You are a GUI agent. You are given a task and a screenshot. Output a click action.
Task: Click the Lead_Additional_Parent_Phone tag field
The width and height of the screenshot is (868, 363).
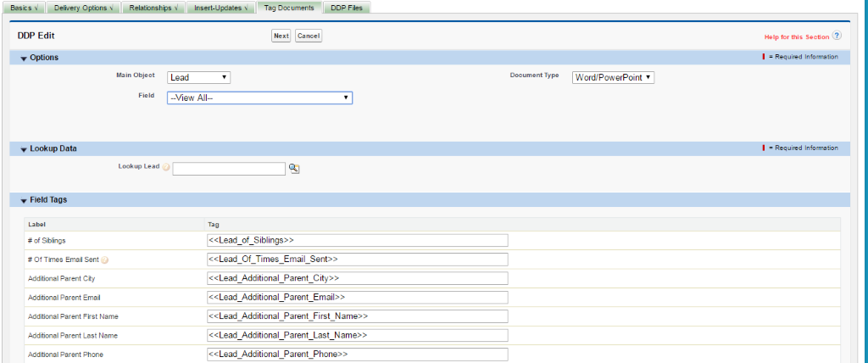point(358,355)
